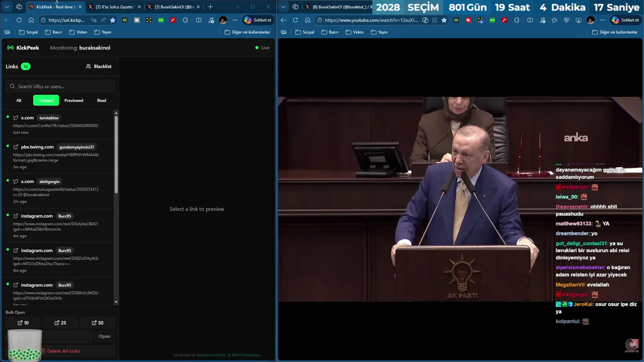Open Diğer sık kullanılanlar folder in right browser
This screenshot has height=362, width=644.
coord(615,32)
